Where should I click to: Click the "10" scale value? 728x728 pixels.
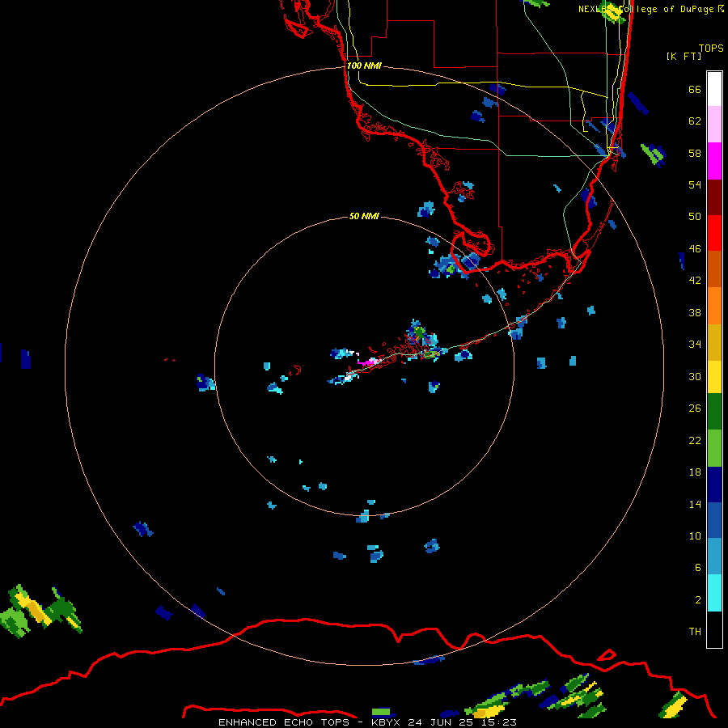(695, 535)
